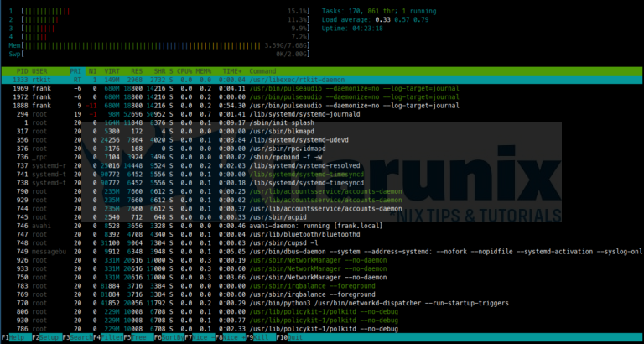Select accounts-daemon process with PID 744
The image size is (644, 344).
(x=322, y=209)
